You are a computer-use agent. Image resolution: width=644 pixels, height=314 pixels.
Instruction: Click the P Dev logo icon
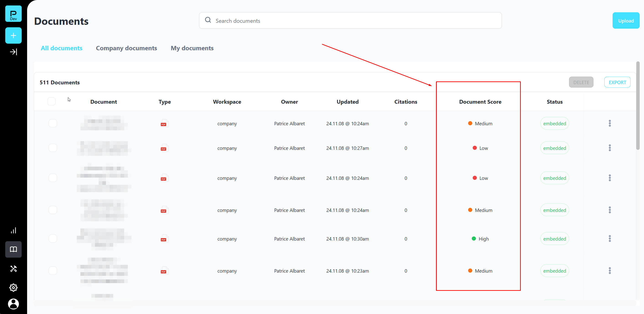pyautogui.click(x=13, y=14)
